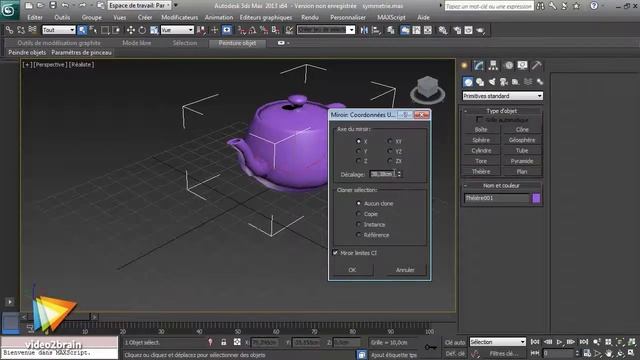Screen dimensions: 640x360
Task: Click OK in the Miroir dialog
Action: pyautogui.click(x=352, y=270)
